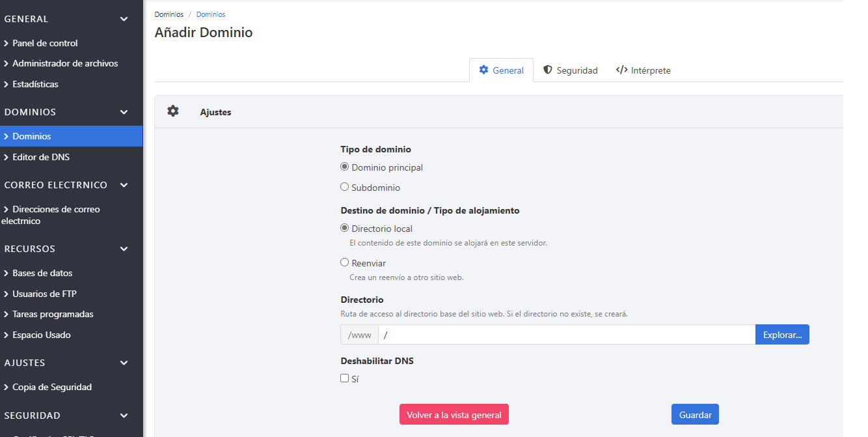Collapse the GENERAL sidebar section

coord(124,20)
